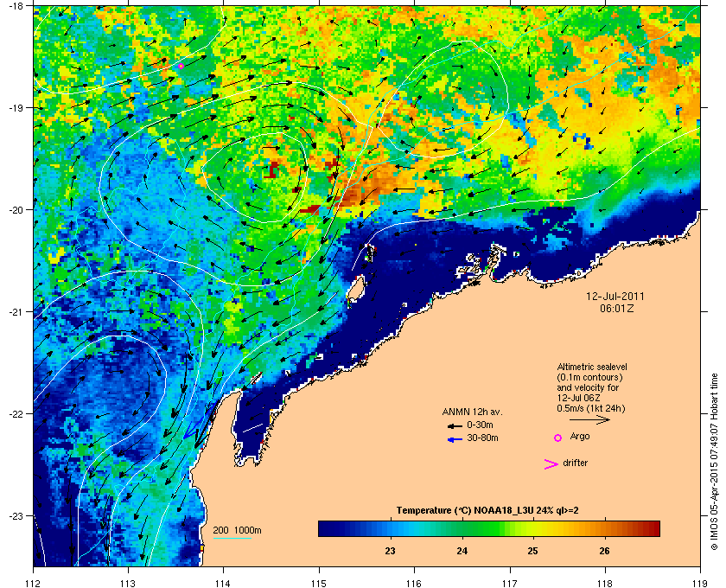Click the 'drifter' legend label
Viewport: 726px width, 588px height.
pyautogui.click(x=576, y=463)
